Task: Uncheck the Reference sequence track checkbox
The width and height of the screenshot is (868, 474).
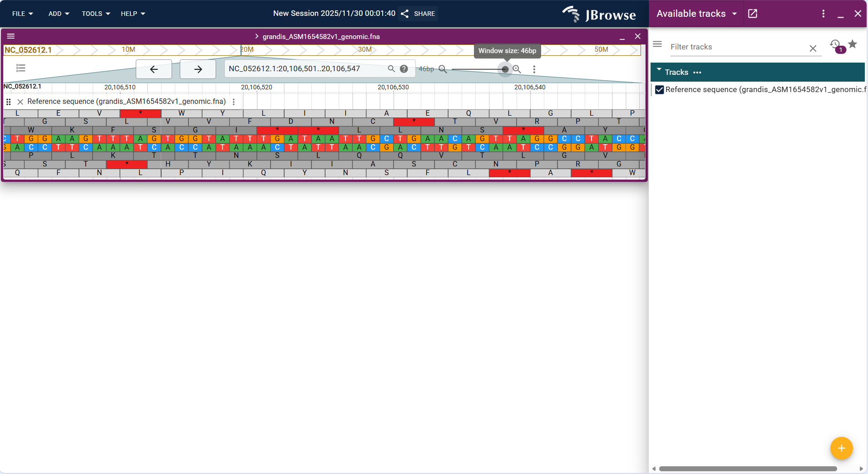Action: click(659, 89)
